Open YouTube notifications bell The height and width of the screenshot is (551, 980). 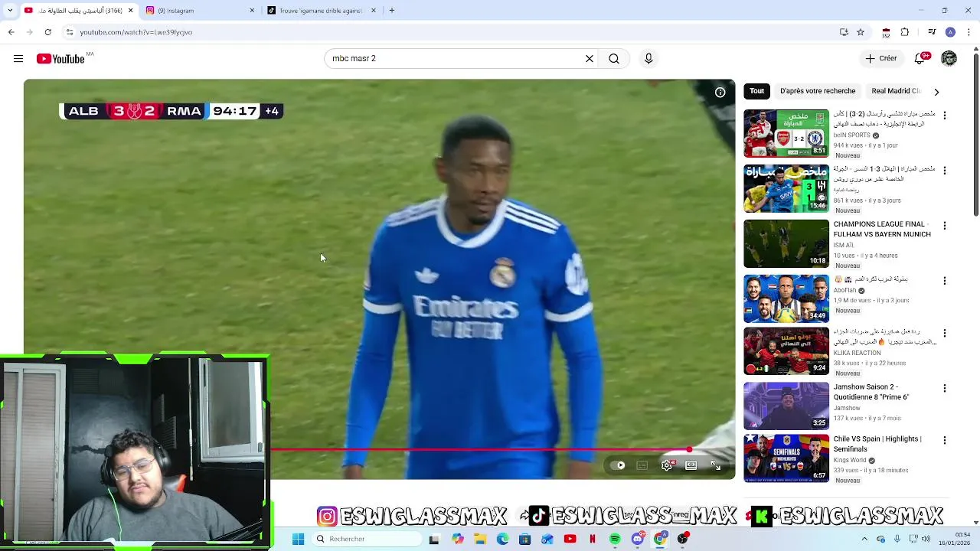tap(921, 59)
